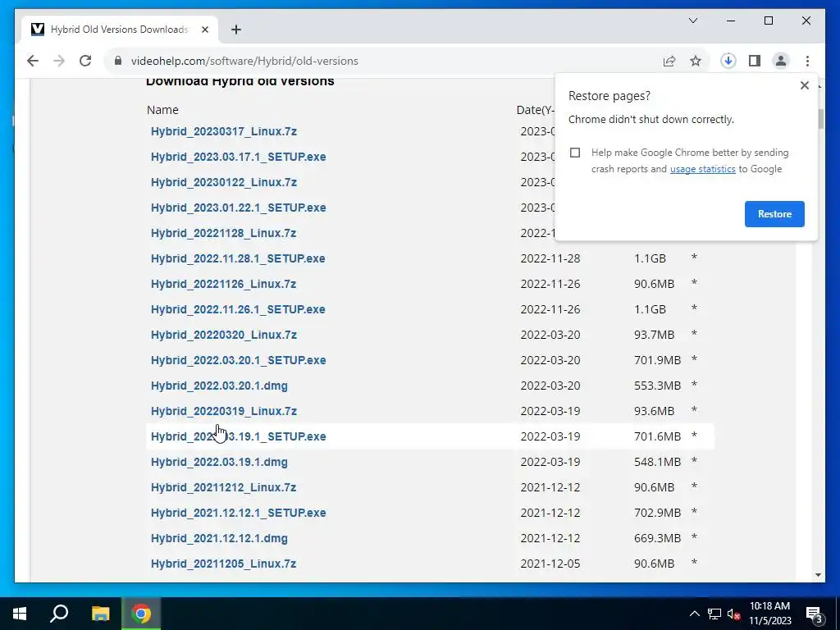This screenshot has height=630, width=840.
Task: Click the 702.9MB size value
Action: pyautogui.click(x=657, y=513)
